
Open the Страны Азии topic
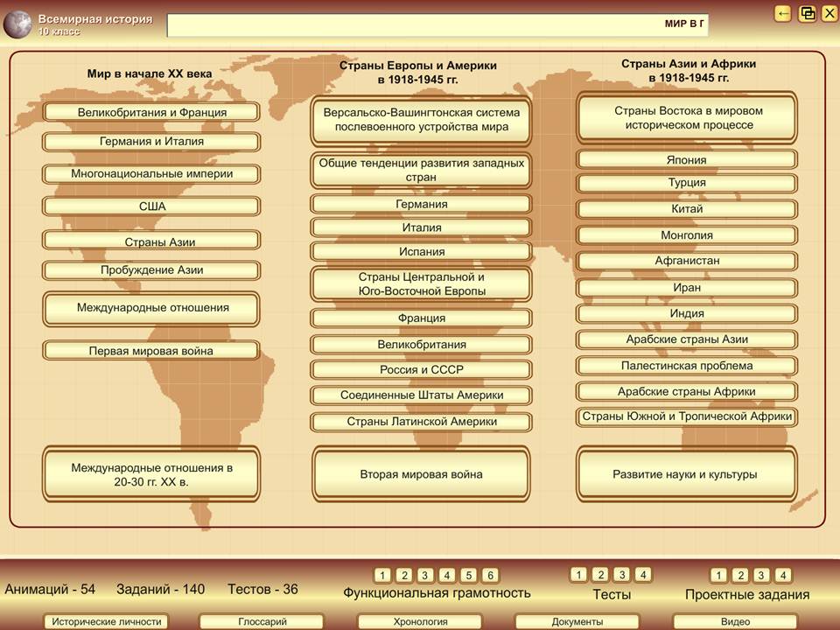point(151,241)
